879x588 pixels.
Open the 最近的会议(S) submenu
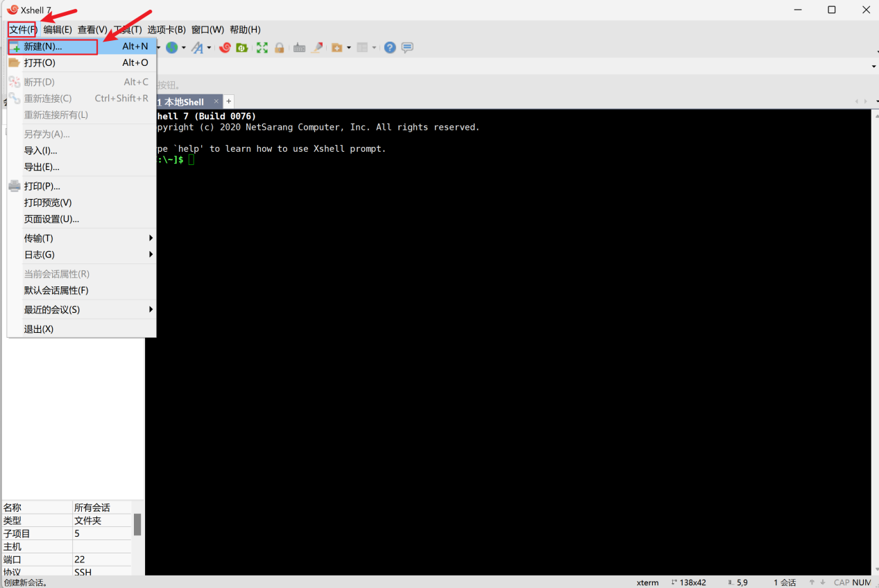[x=82, y=309]
